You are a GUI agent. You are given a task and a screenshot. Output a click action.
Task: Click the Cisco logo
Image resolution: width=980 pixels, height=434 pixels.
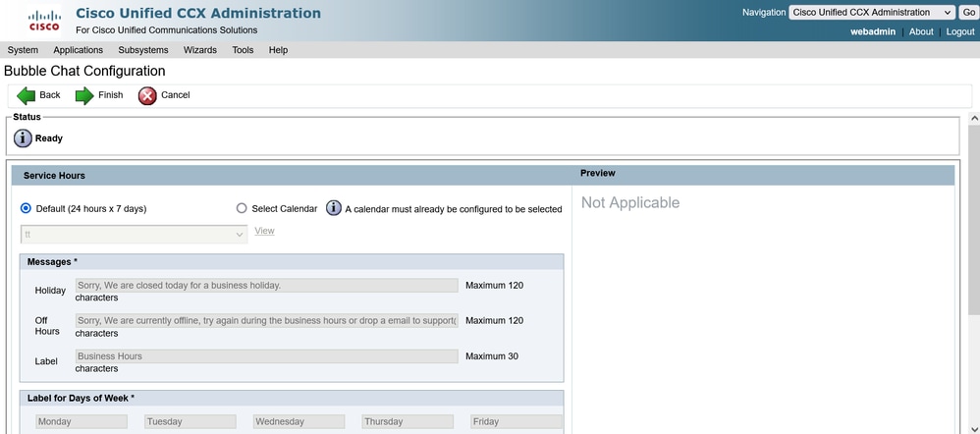[x=44, y=21]
